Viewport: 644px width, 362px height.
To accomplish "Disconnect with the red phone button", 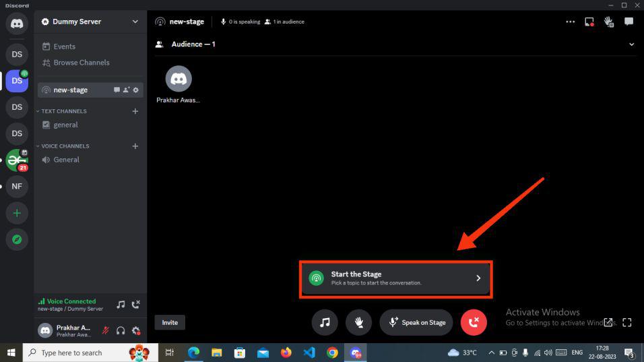I will point(474,322).
